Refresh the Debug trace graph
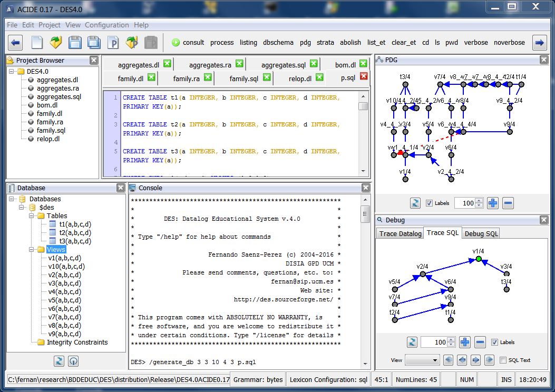The height and width of the screenshot is (392, 555). pyautogui.click(x=412, y=342)
